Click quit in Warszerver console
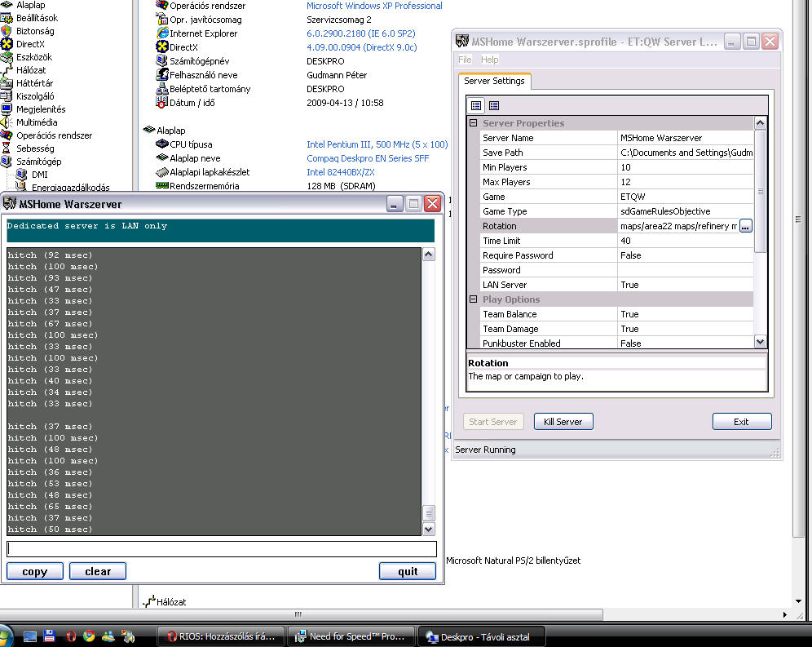Image resolution: width=812 pixels, height=647 pixels. click(x=408, y=571)
